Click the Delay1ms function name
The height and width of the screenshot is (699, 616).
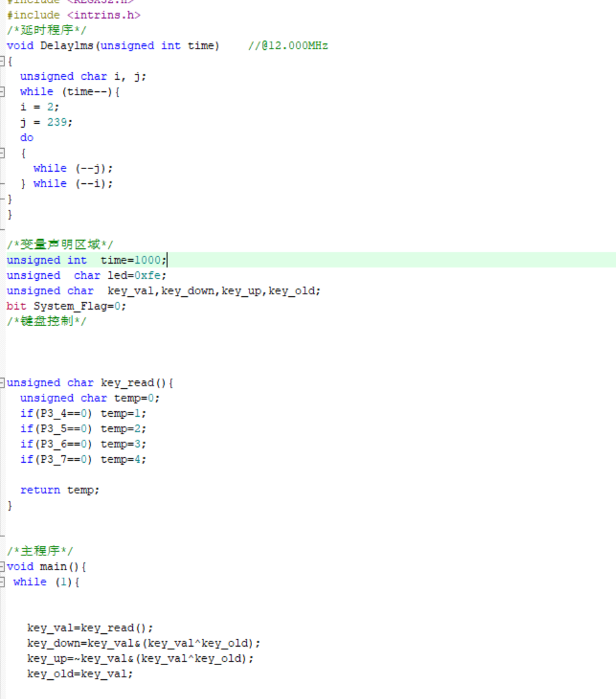(x=66, y=46)
